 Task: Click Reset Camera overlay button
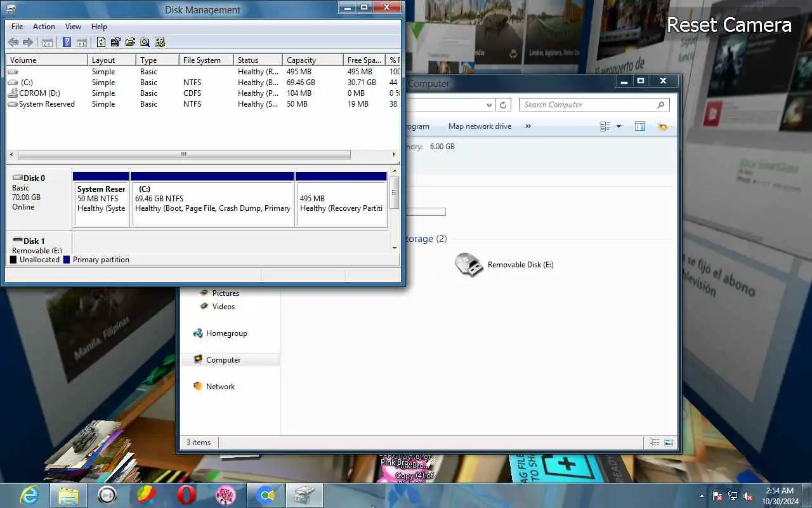729,25
